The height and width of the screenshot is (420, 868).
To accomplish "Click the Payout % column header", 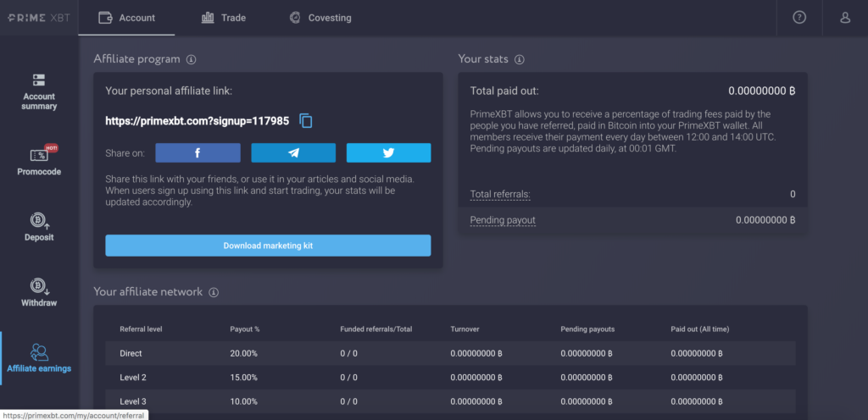I will pos(245,329).
